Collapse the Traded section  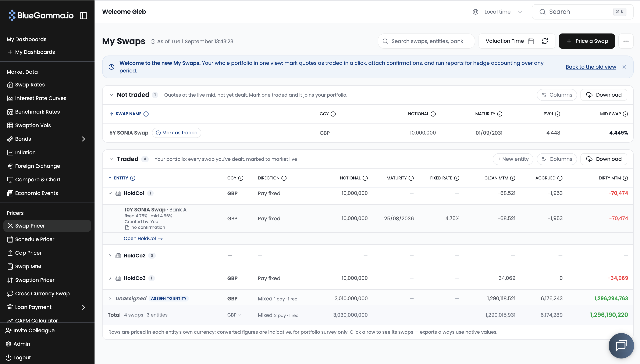111,159
